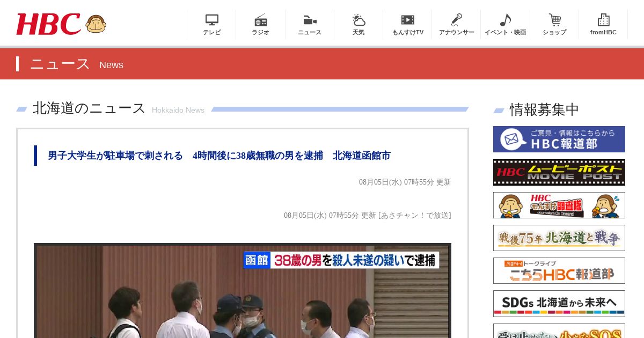Open the 男子大学生が駐車場で刺される headline
This screenshot has width=644, height=338.
(219, 156)
